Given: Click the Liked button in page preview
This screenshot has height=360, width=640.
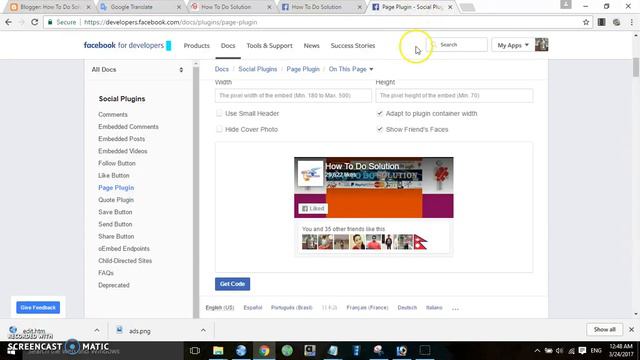Looking at the screenshot, I should (x=313, y=209).
